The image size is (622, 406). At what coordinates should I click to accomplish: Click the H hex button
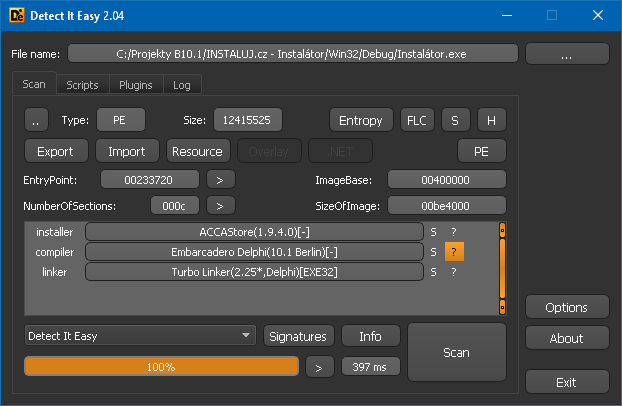(x=491, y=120)
